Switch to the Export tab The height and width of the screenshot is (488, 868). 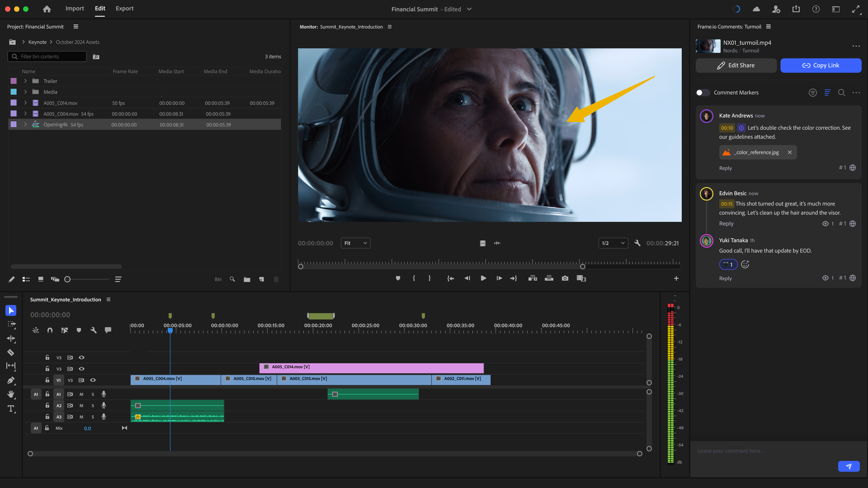tap(124, 9)
